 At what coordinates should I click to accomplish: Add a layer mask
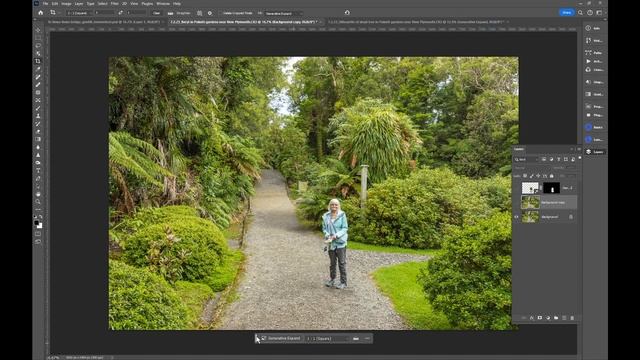pyautogui.click(x=540, y=318)
